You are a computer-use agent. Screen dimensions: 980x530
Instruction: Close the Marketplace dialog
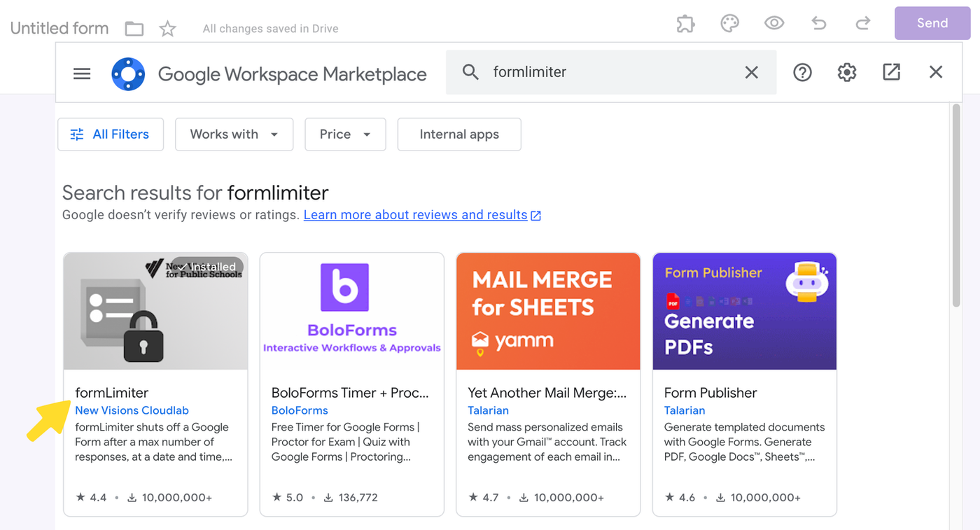click(x=936, y=72)
